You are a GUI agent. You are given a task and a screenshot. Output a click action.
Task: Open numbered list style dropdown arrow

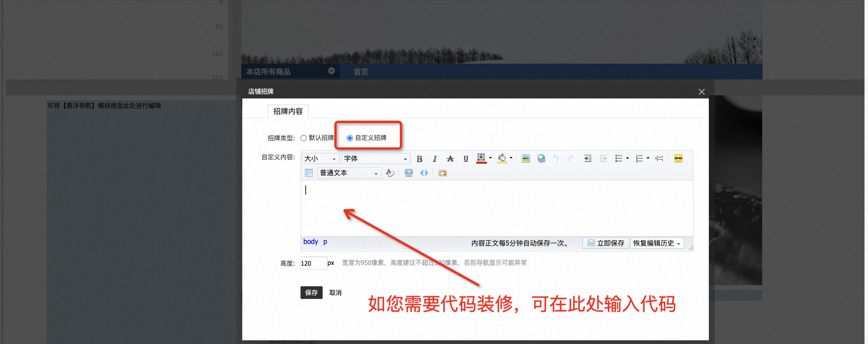pyautogui.click(x=648, y=159)
